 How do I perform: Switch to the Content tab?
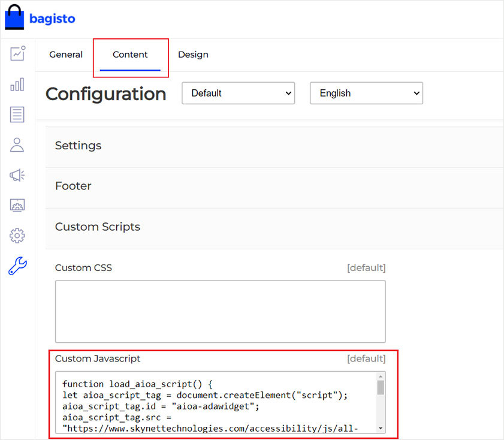pyautogui.click(x=130, y=55)
